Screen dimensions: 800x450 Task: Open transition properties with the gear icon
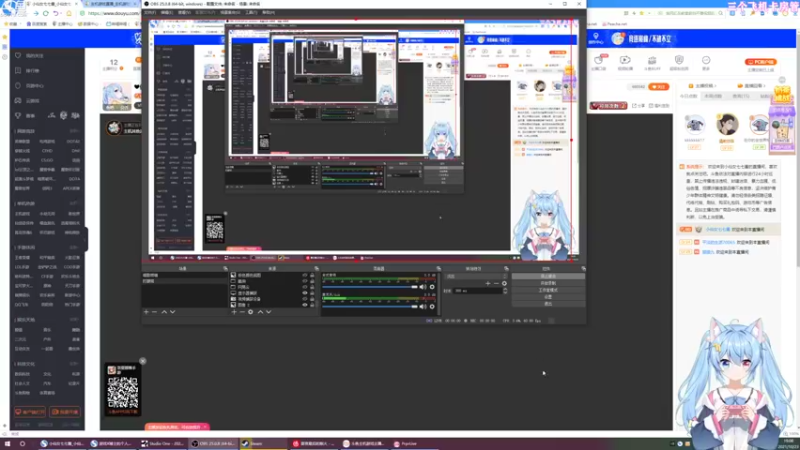click(505, 283)
